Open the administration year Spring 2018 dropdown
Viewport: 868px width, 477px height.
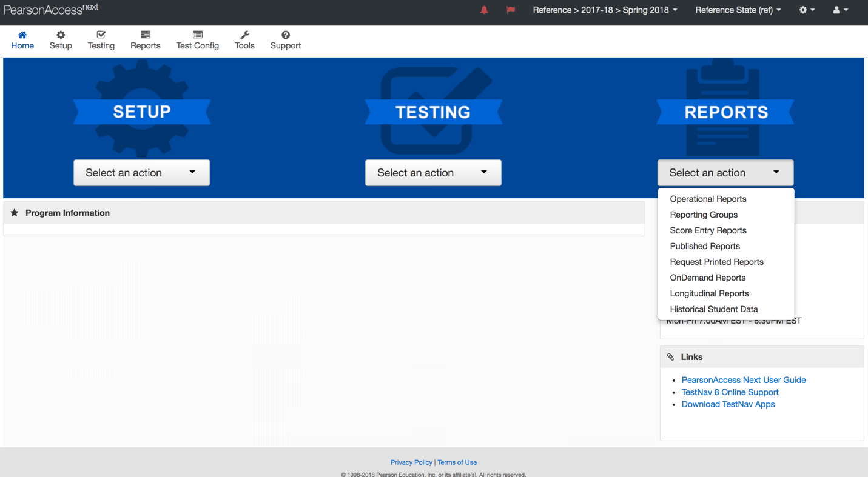tap(605, 10)
